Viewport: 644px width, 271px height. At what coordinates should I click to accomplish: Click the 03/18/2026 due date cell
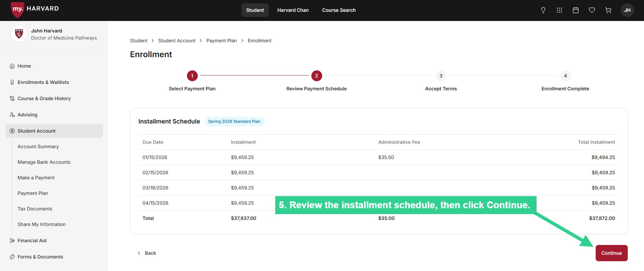pos(155,188)
